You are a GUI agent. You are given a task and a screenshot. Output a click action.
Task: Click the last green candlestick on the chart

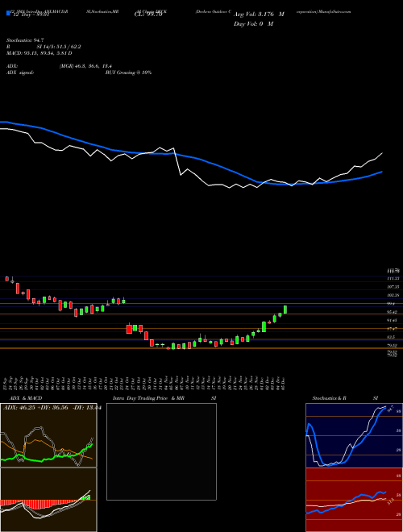(285, 310)
